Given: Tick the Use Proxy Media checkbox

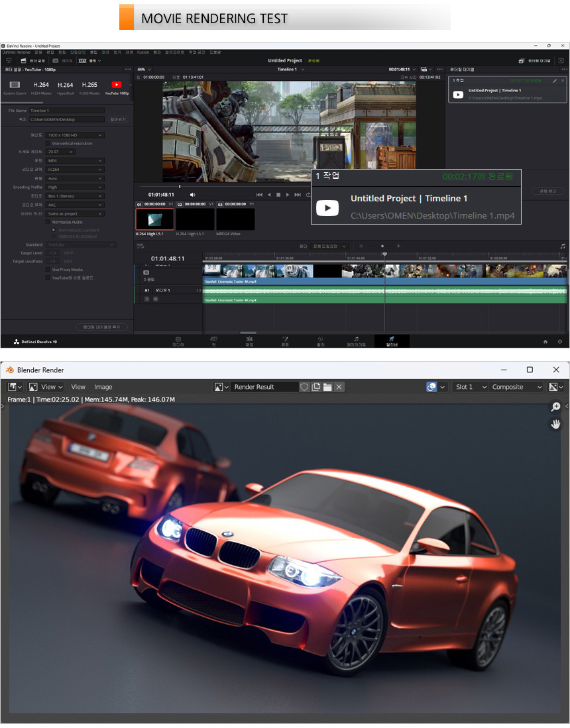Looking at the screenshot, I should coord(48,270).
